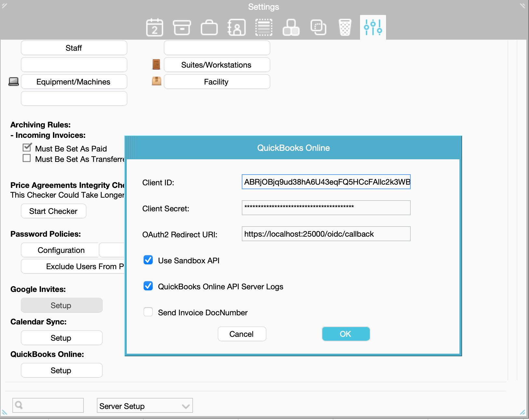The width and height of the screenshot is (529, 420).
Task: Open the overlapping squares toolbar icon
Action: point(318,27)
